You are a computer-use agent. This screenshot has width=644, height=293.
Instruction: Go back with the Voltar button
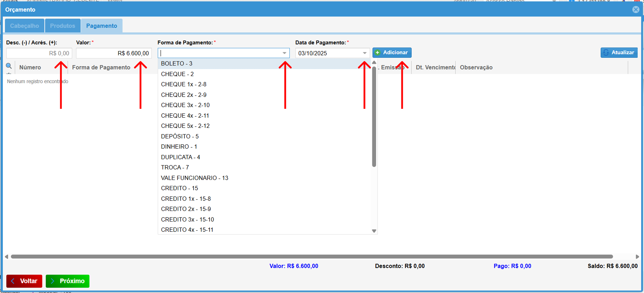(x=24, y=281)
